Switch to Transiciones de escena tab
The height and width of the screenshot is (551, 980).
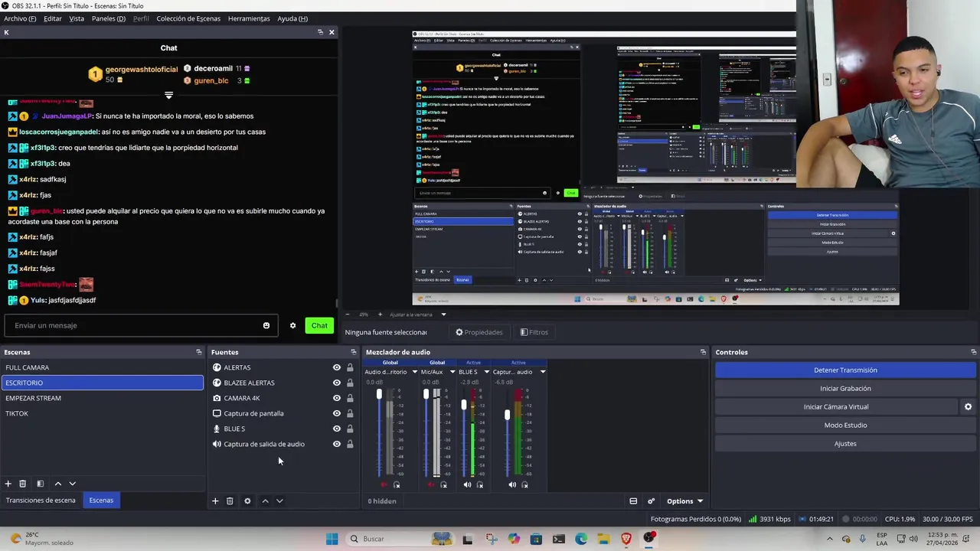[x=41, y=500]
